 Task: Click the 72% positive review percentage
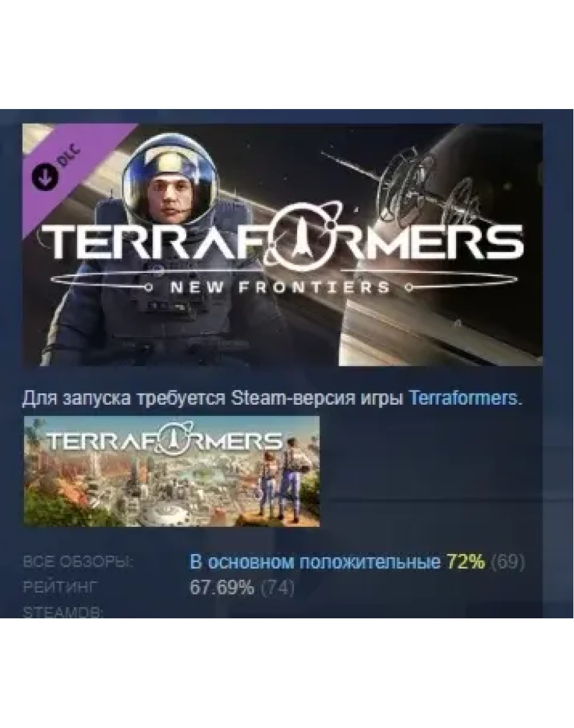[x=466, y=562]
